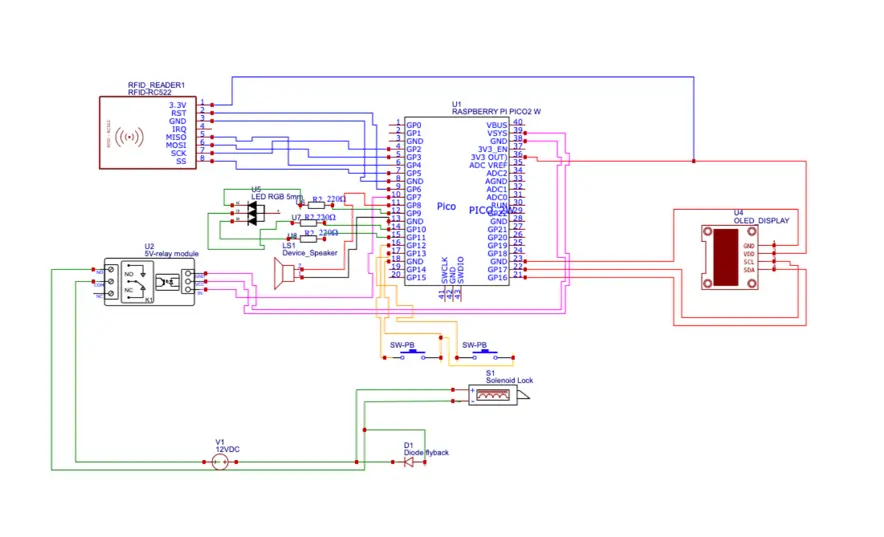Select the SWCLK debug pin label
884x537 pixels.
click(445, 270)
